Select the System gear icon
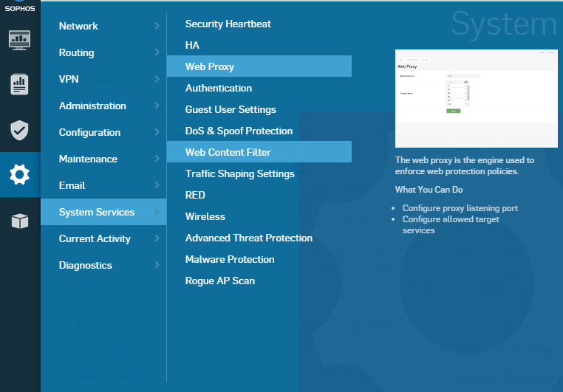Image resolution: width=563 pixels, height=392 pixels. 19,175
